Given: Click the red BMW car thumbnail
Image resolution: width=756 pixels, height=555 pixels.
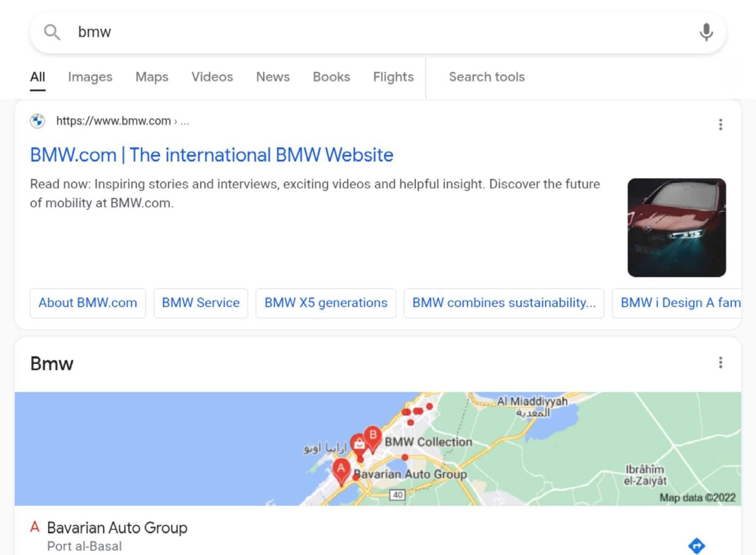Looking at the screenshot, I should (676, 227).
